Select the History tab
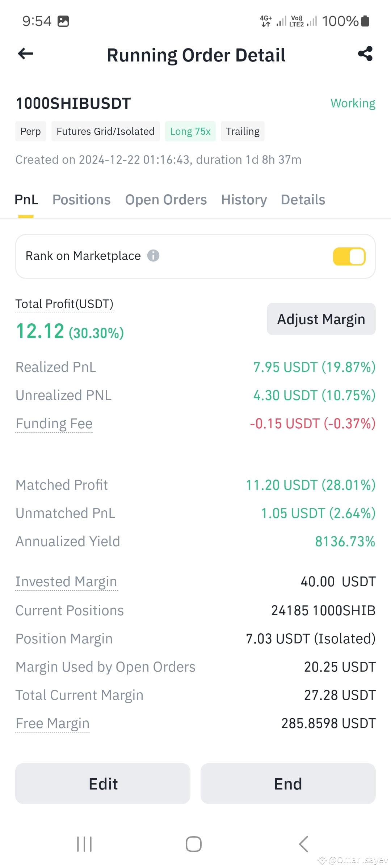This screenshot has height=868, width=391. [x=244, y=200]
